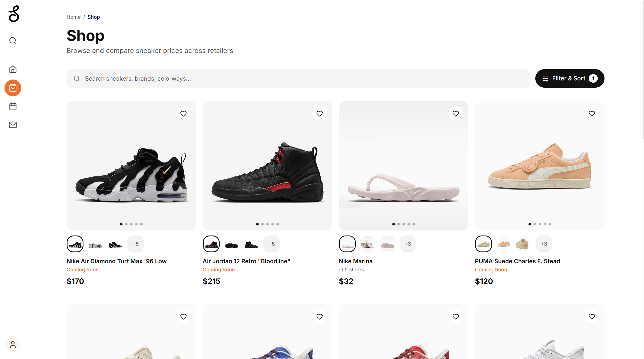Select the orange Shop bag icon
Screen dimensions: 644x359
click(13, 88)
